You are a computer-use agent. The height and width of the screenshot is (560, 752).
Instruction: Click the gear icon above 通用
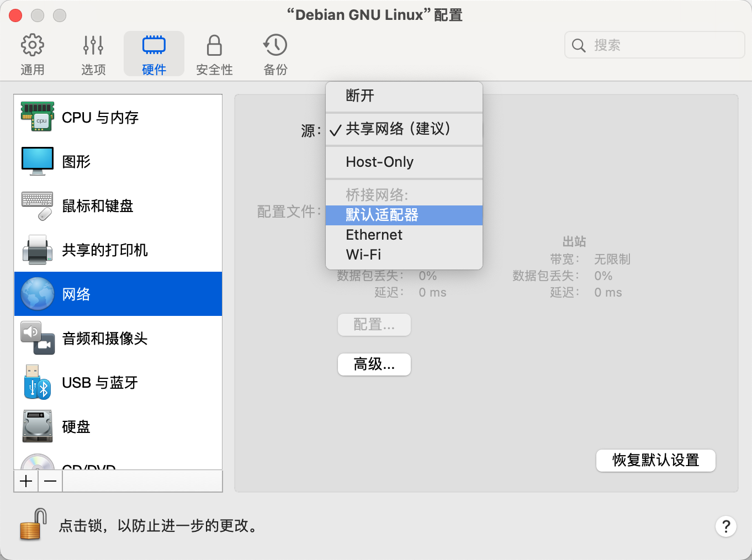pos(33,45)
